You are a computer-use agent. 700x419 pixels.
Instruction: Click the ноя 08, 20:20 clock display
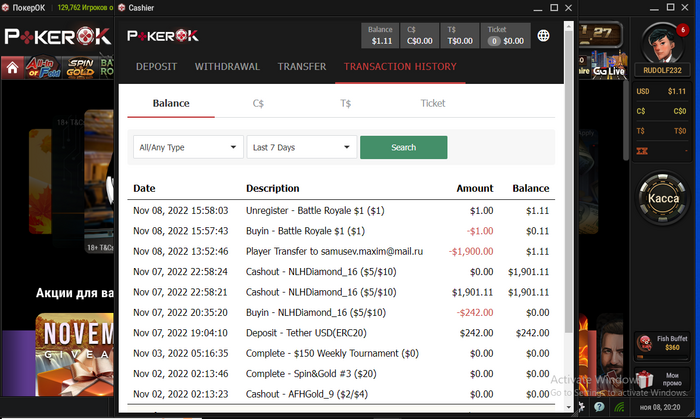[660, 407]
